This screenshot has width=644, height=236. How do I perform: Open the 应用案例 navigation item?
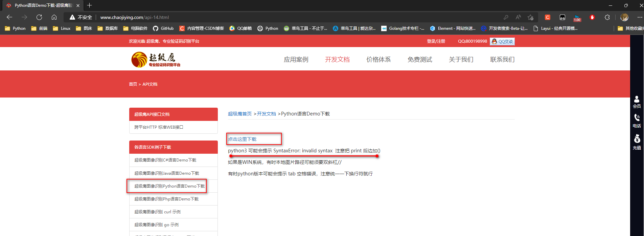click(x=296, y=60)
